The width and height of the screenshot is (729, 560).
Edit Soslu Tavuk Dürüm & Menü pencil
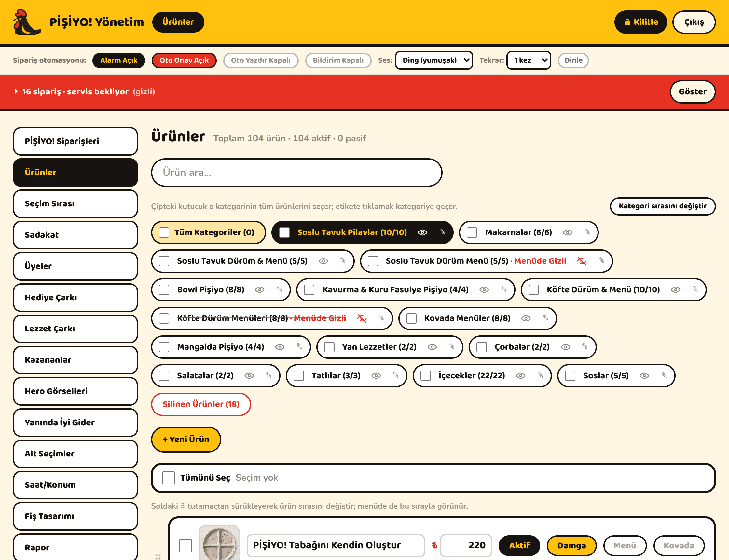pyautogui.click(x=342, y=261)
